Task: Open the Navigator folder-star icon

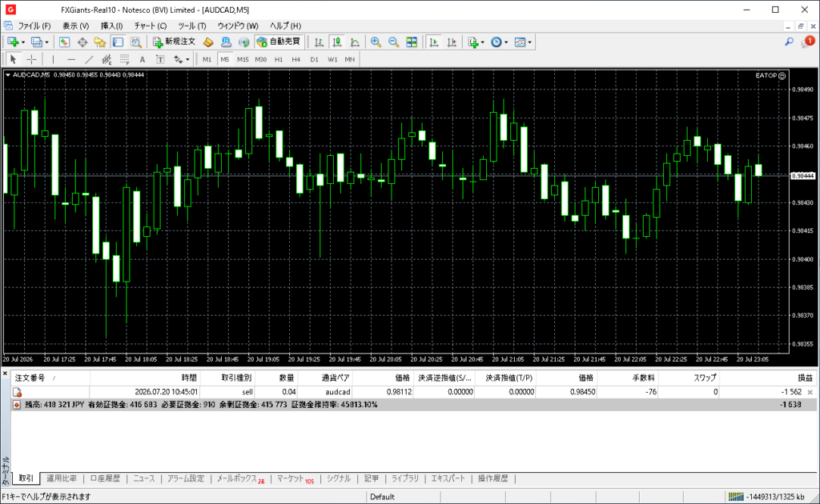Action: click(x=100, y=42)
